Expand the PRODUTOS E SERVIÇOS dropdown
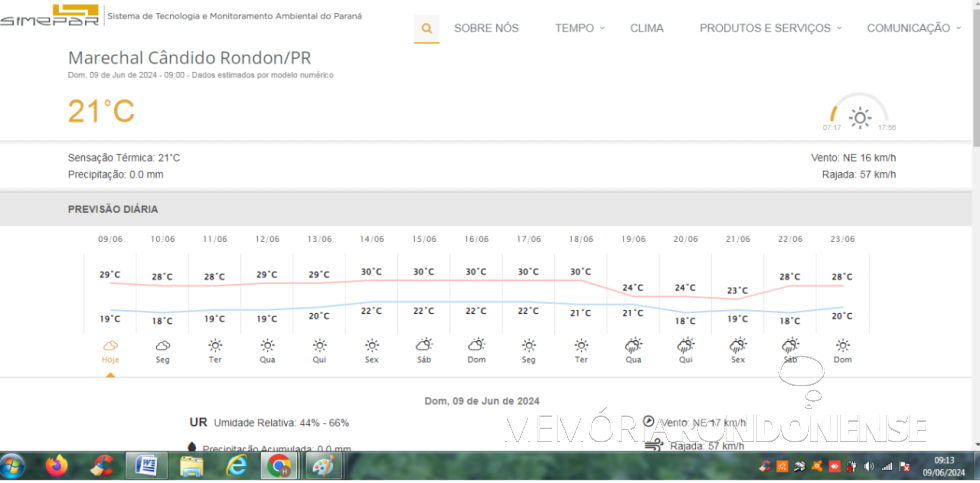This screenshot has height=483, width=980. 769,28
